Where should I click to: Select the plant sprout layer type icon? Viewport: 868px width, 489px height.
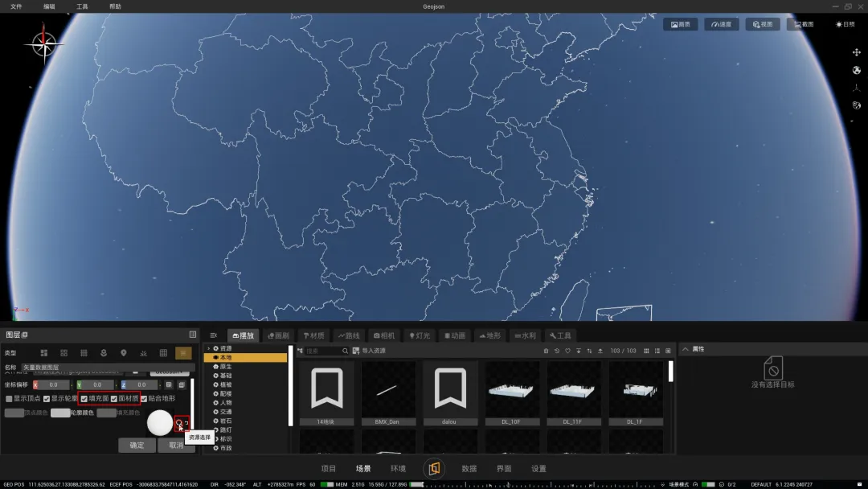143,353
